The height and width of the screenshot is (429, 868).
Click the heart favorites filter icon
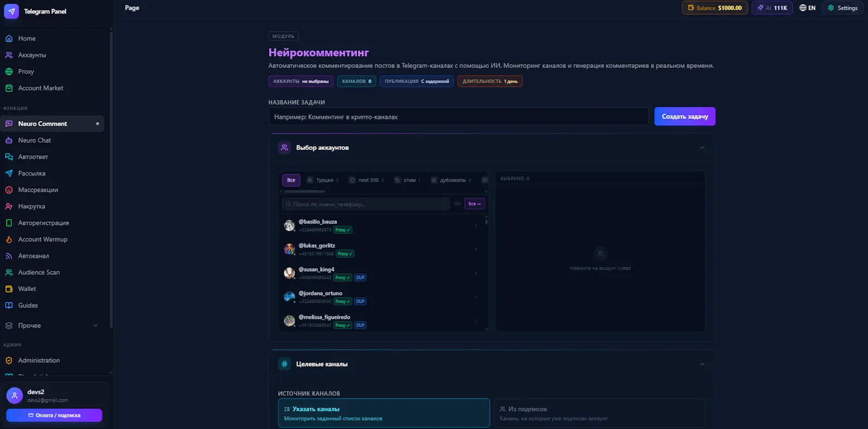pos(485,180)
